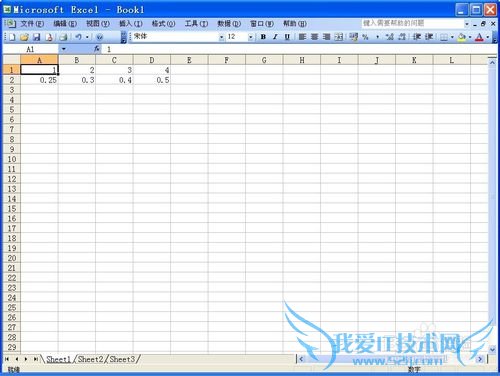Open the Name Box dropdown arrow
This screenshot has height=376, width=500.
(63, 49)
